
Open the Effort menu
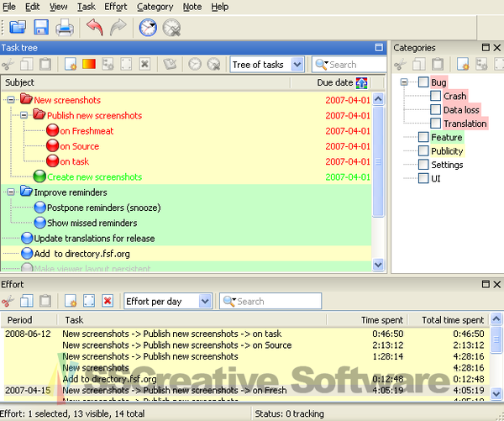[116, 7]
